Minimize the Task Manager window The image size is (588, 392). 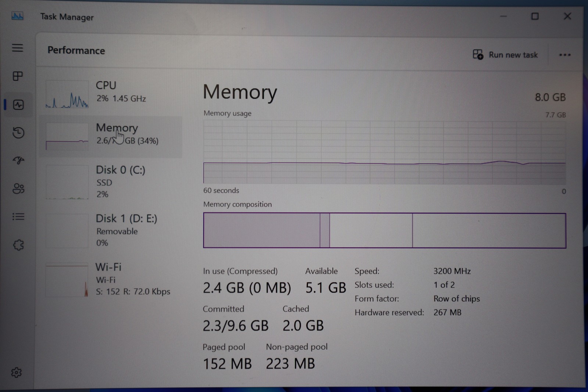coord(503,16)
